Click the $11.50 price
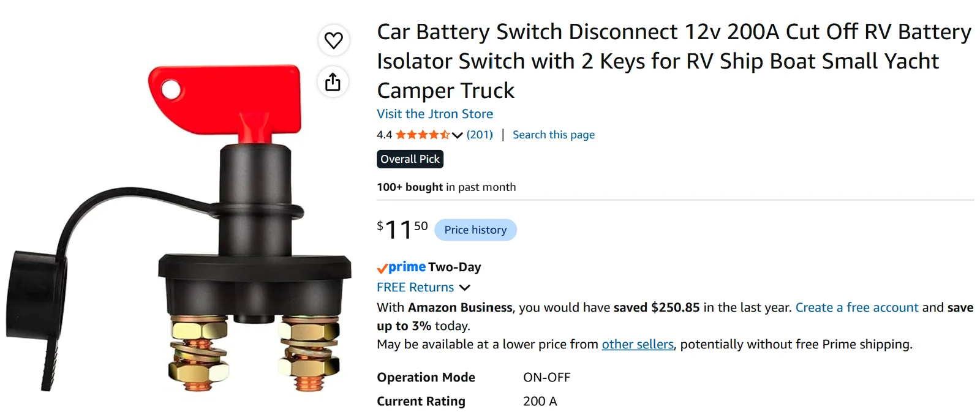Screen dimensions: 980x412 [x=402, y=230]
